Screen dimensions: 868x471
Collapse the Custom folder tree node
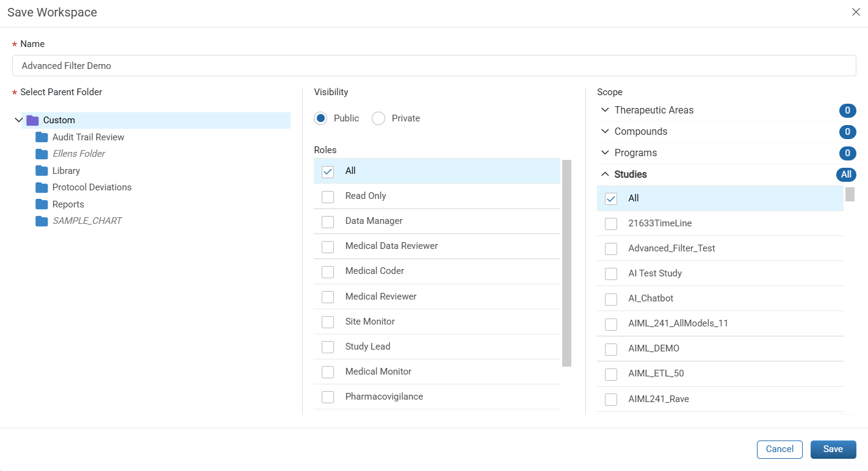click(18, 120)
